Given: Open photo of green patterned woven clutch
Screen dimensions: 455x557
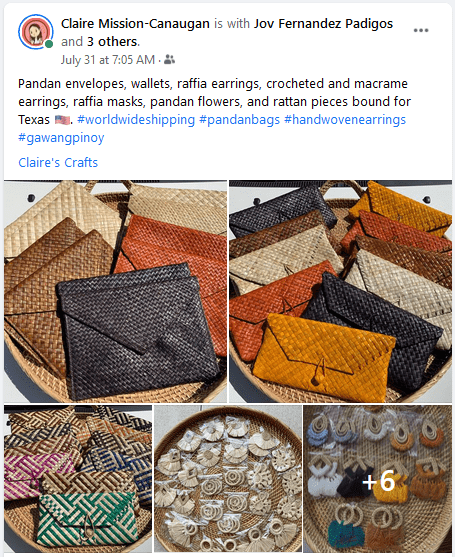Looking at the screenshot, I should click(x=78, y=478).
